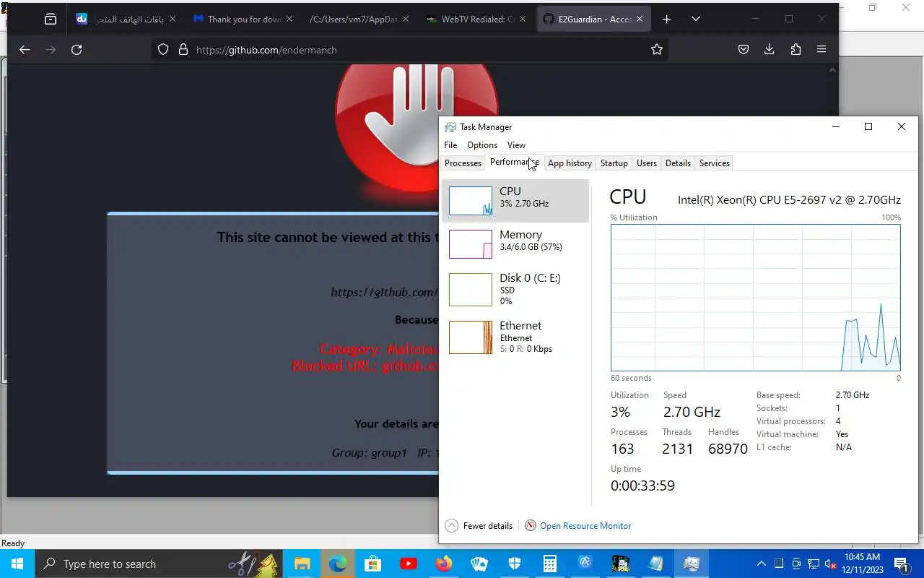This screenshot has height=578, width=924.
Task: Open the tracking protection shield icon
Action: pyautogui.click(x=163, y=50)
